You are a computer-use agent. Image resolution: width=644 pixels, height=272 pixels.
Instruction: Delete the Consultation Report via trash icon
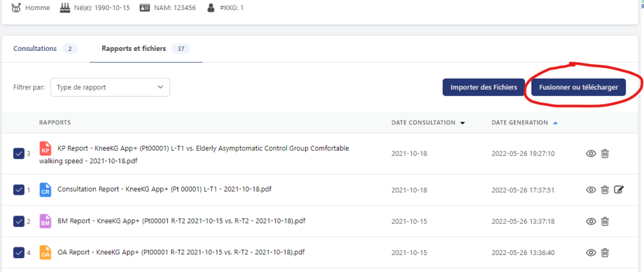(604, 190)
